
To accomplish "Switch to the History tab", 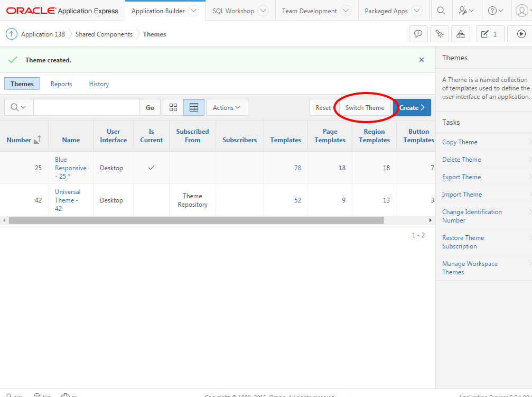I will [x=99, y=84].
